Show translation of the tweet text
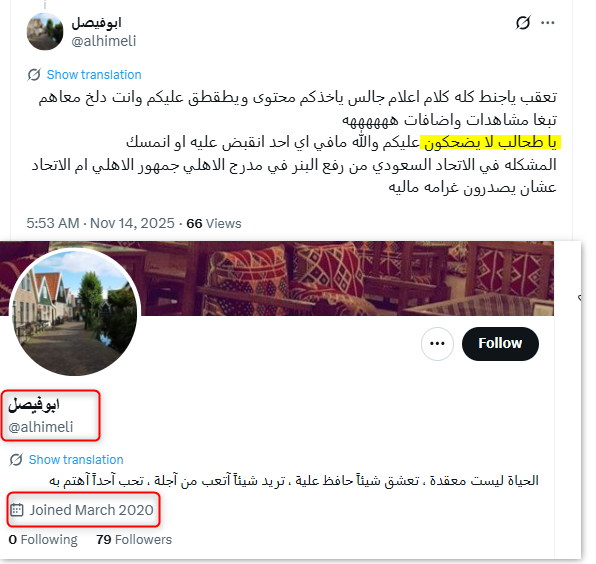Viewport: 596px width, 564px height. [94, 74]
